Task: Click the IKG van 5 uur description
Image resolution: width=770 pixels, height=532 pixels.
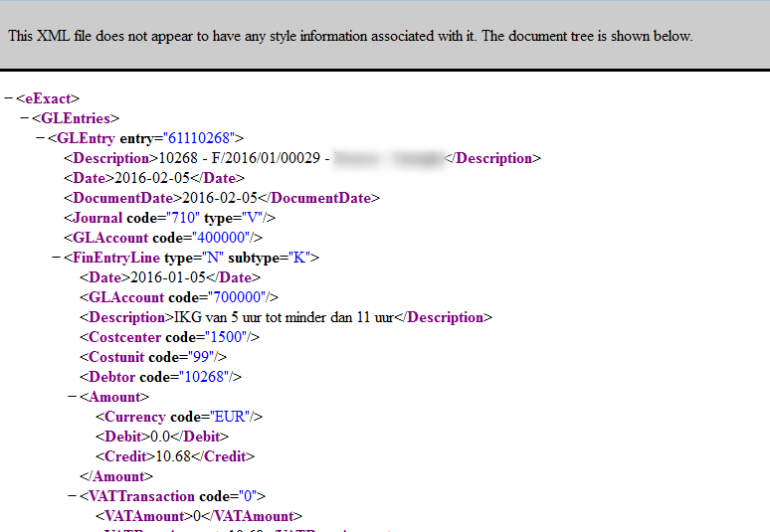Action: pyautogui.click(x=286, y=317)
